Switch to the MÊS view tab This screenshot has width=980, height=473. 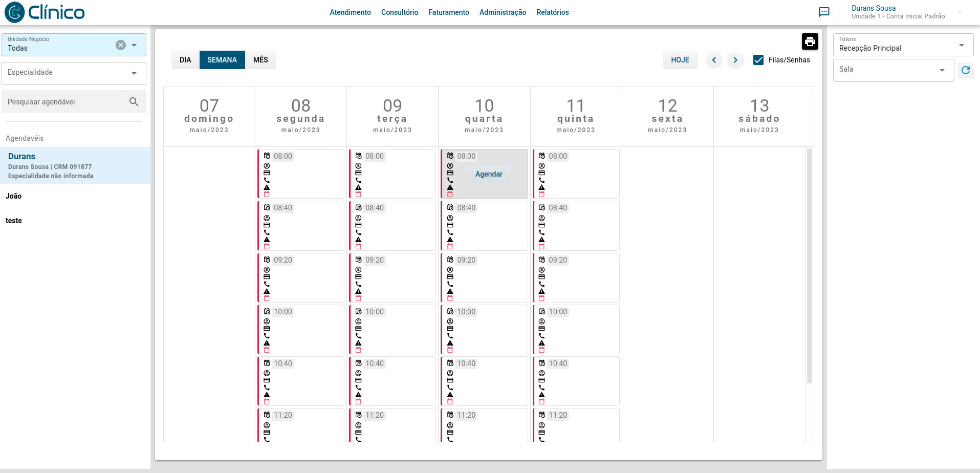pos(260,60)
